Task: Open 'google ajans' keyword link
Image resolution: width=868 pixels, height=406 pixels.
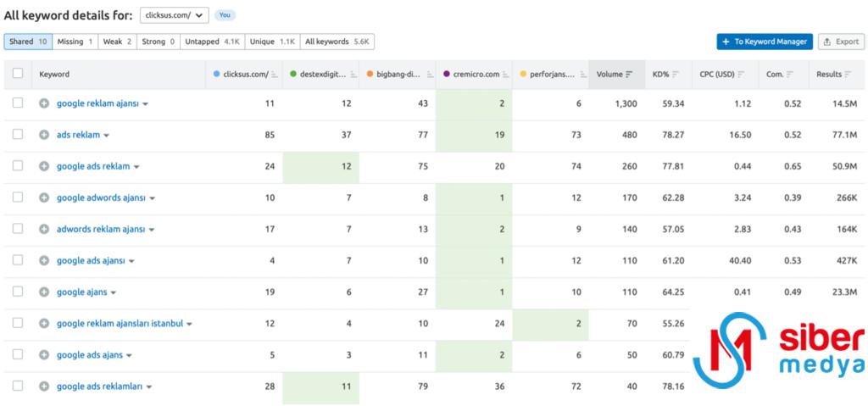Action: click(x=82, y=292)
